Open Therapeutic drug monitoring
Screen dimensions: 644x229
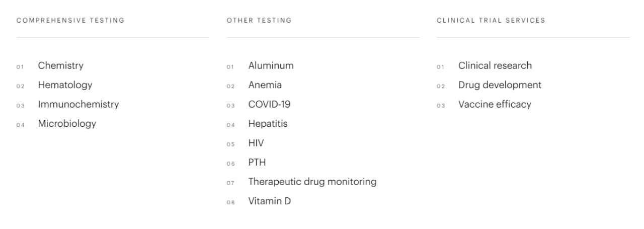(x=312, y=182)
